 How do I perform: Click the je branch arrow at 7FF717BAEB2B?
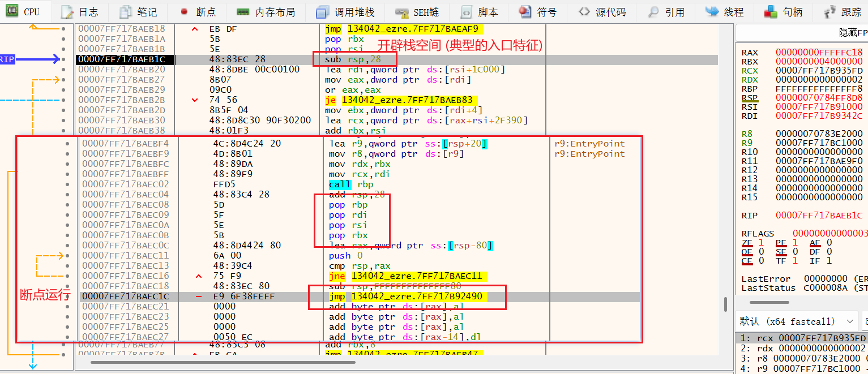pos(195,100)
